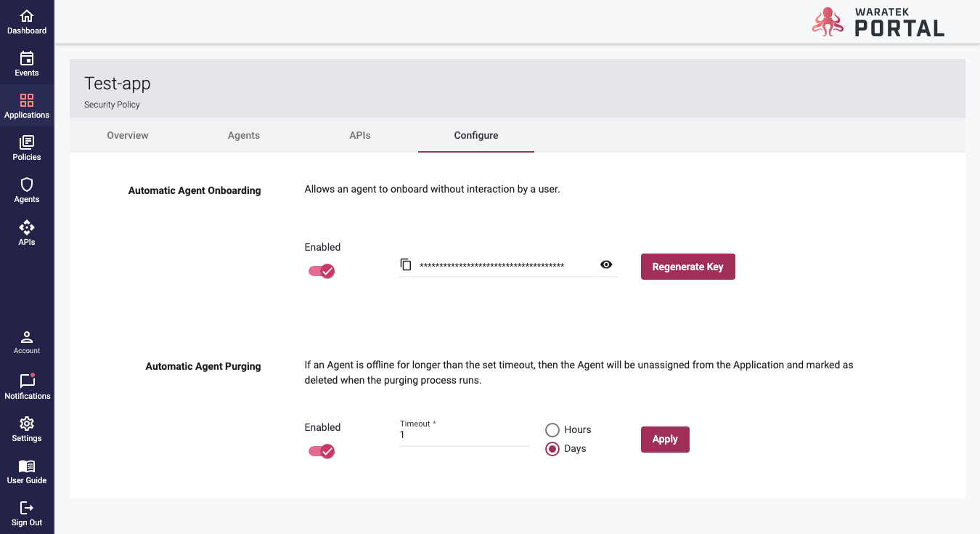Open the Notifications panel
The width and height of the screenshot is (980, 534).
27,387
